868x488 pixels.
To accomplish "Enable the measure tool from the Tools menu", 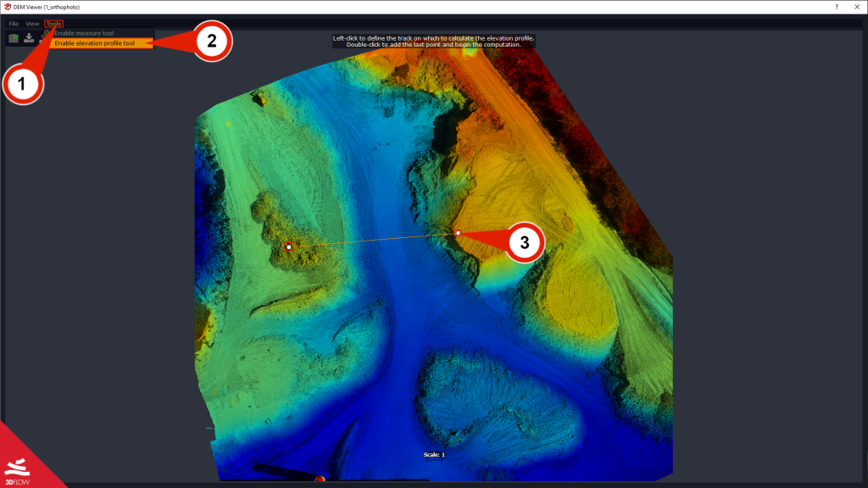I will 85,32.
